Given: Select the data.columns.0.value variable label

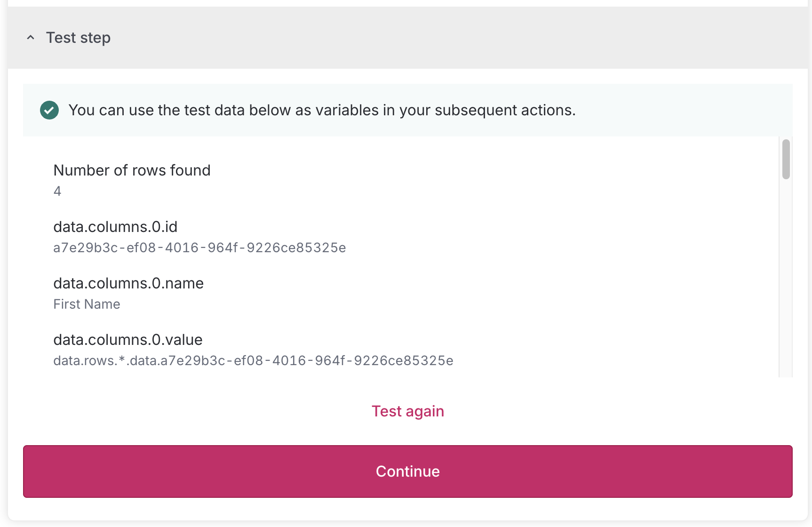Looking at the screenshot, I should [128, 340].
